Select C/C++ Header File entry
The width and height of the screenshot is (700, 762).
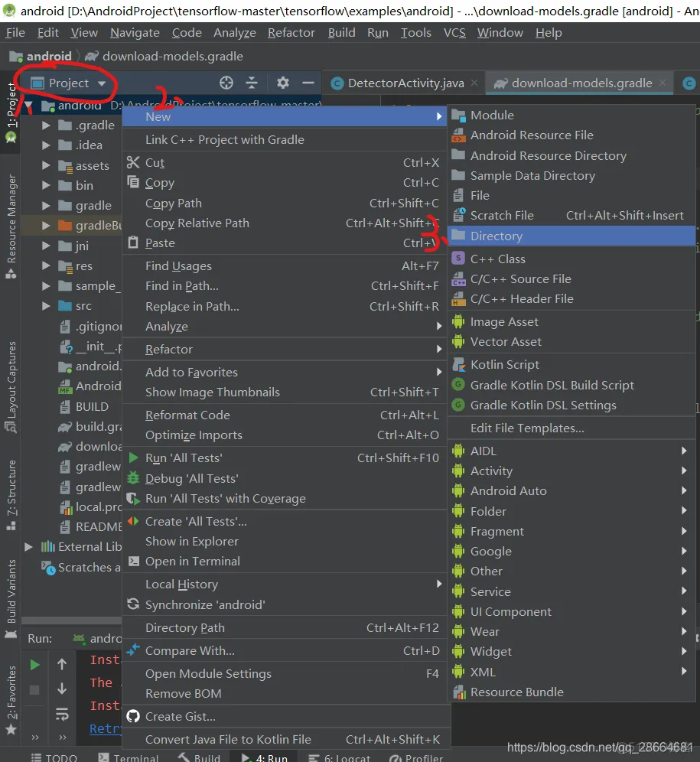click(x=571, y=299)
